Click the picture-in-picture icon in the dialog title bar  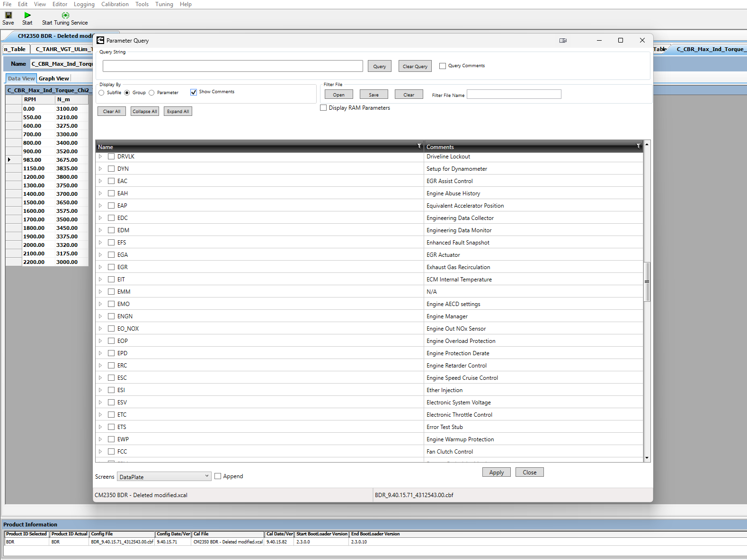pos(563,41)
